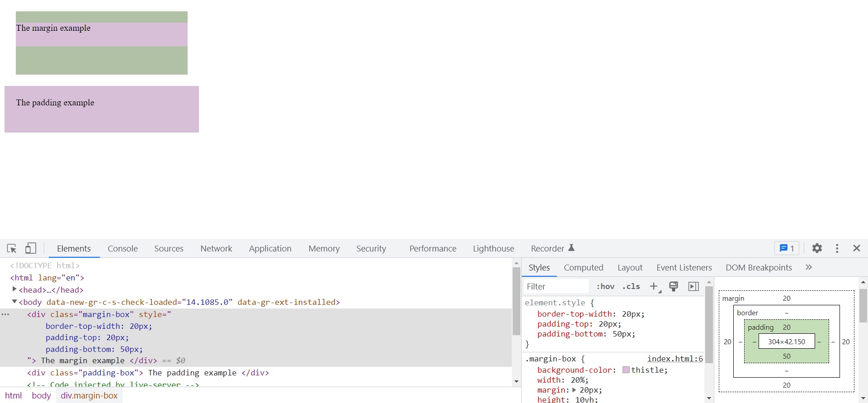Click the element.style selector text

(x=555, y=303)
